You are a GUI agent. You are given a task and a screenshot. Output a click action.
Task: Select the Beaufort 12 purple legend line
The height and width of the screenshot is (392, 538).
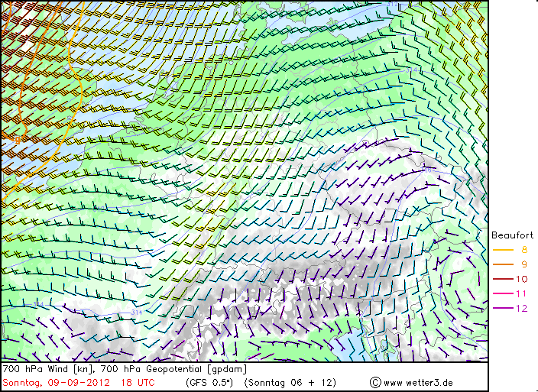point(502,308)
